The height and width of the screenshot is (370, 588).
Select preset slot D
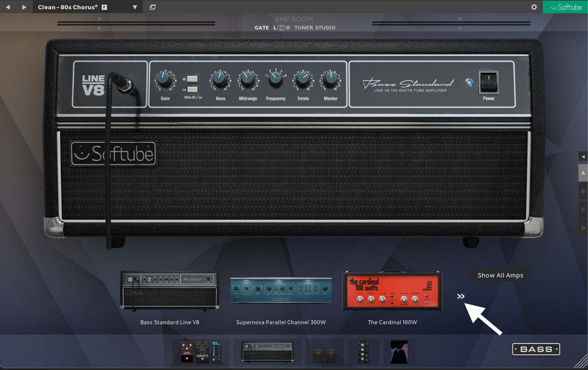tap(582, 228)
